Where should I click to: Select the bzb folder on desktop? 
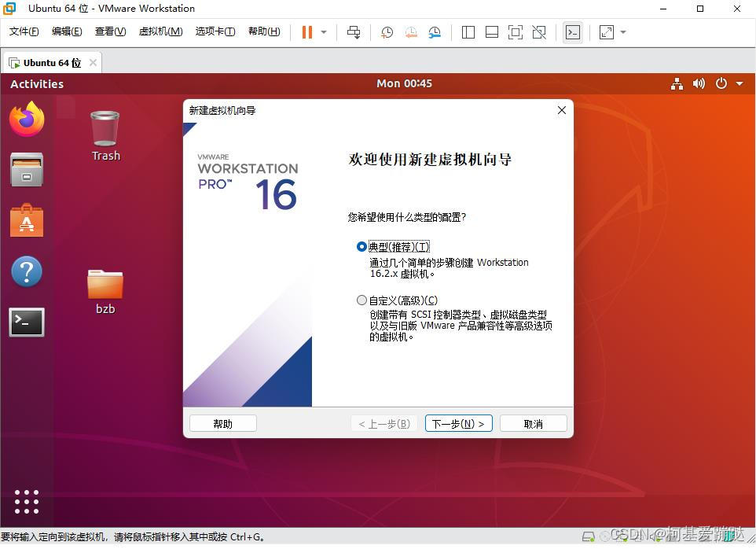click(x=105, y=292)
